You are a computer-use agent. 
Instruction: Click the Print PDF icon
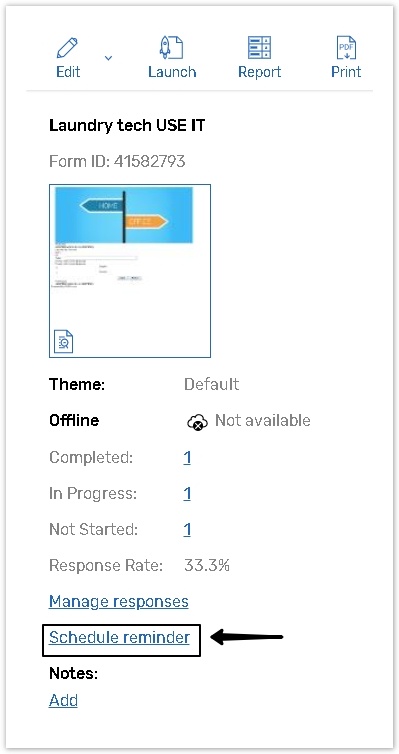coord(346,48)
